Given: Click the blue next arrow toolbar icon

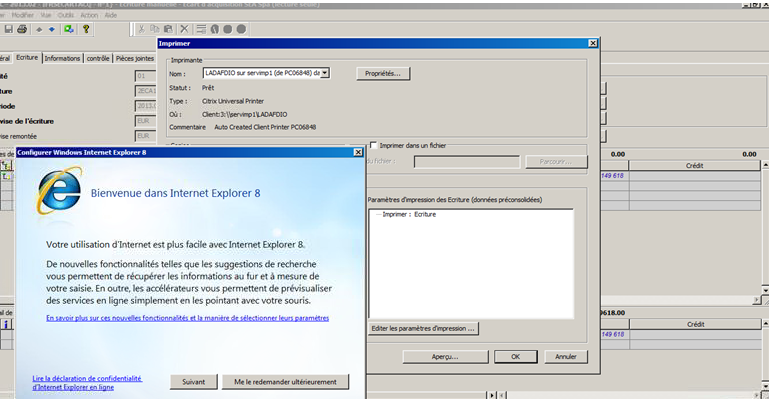Looking at the screenshot, I should click(52, 30).
